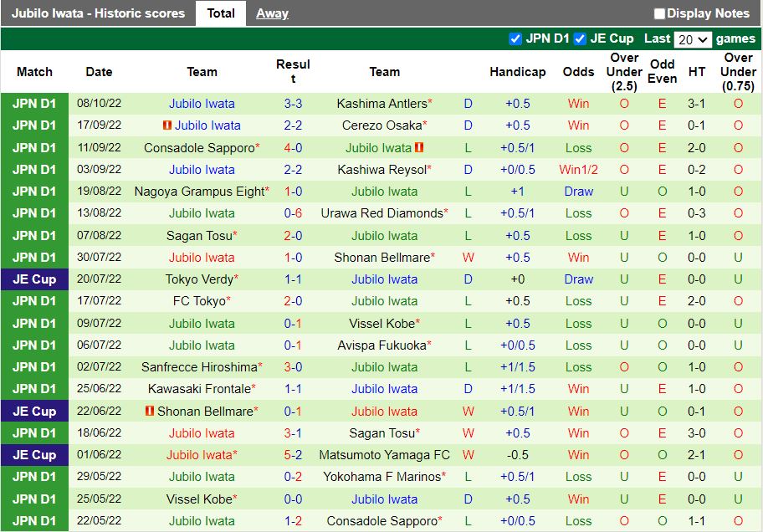
Task: Switch to the Away tab
Action: (273, 13)
